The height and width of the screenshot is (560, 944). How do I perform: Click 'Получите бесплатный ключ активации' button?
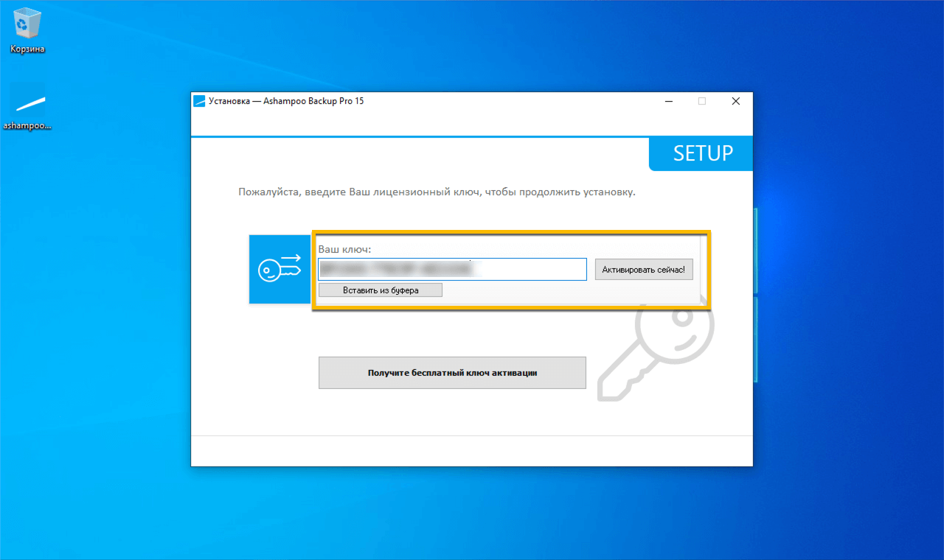[452, 373]
